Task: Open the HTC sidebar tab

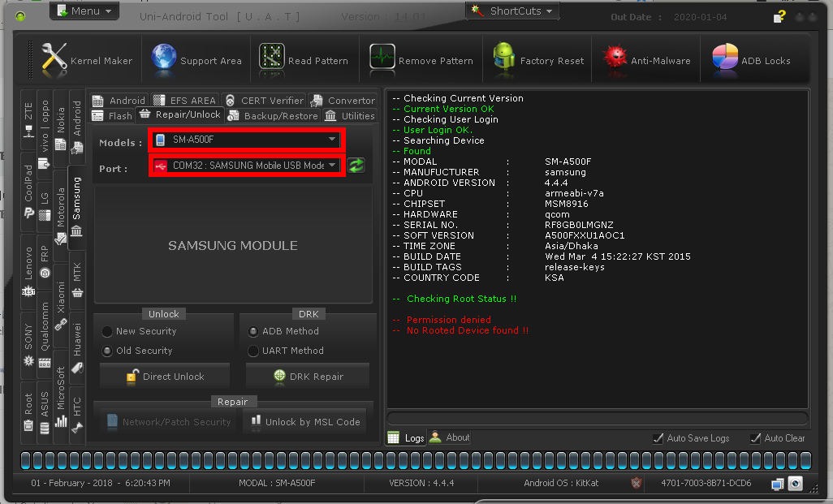Action: 77,414
